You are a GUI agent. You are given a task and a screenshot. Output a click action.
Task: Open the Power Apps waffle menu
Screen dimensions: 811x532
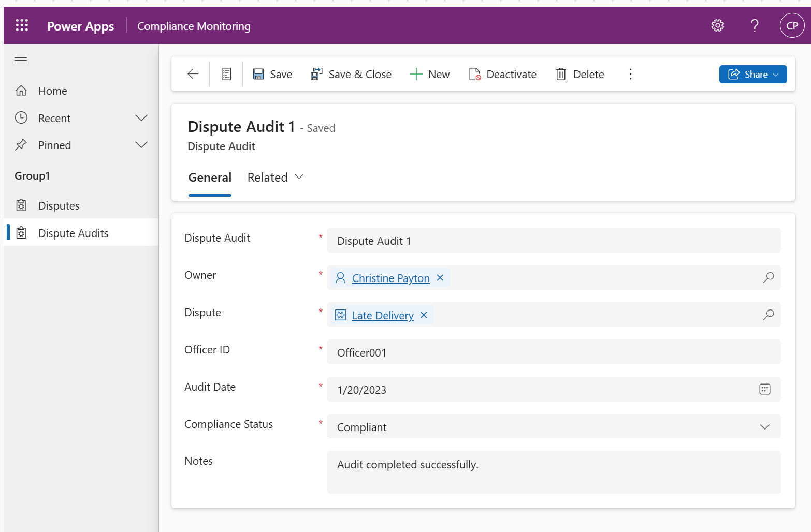click(22, 25)
